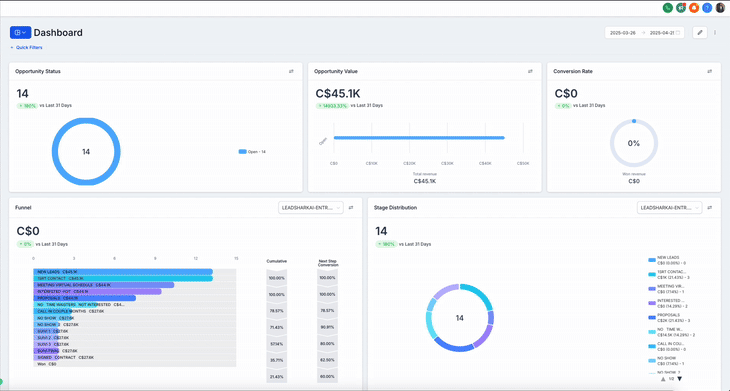
Task: Click the Open revenue bar in Opportunity Value
Action: (x=419, y=138)
